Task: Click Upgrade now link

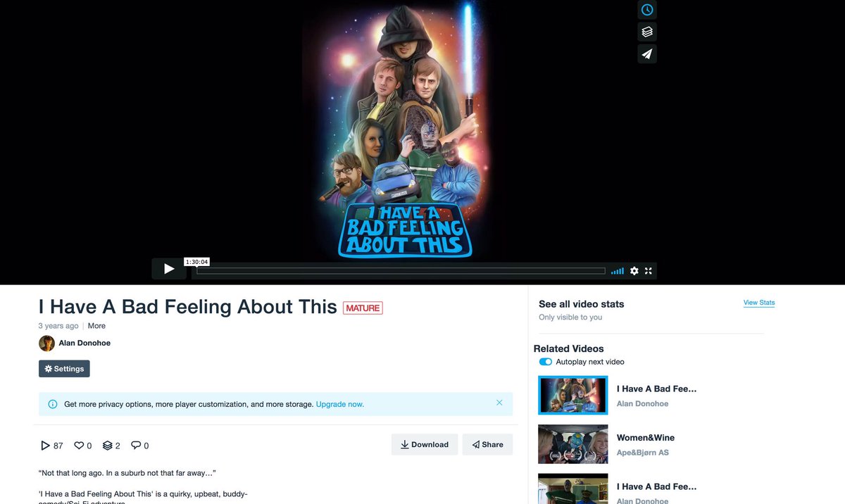Action: (340, 405)
